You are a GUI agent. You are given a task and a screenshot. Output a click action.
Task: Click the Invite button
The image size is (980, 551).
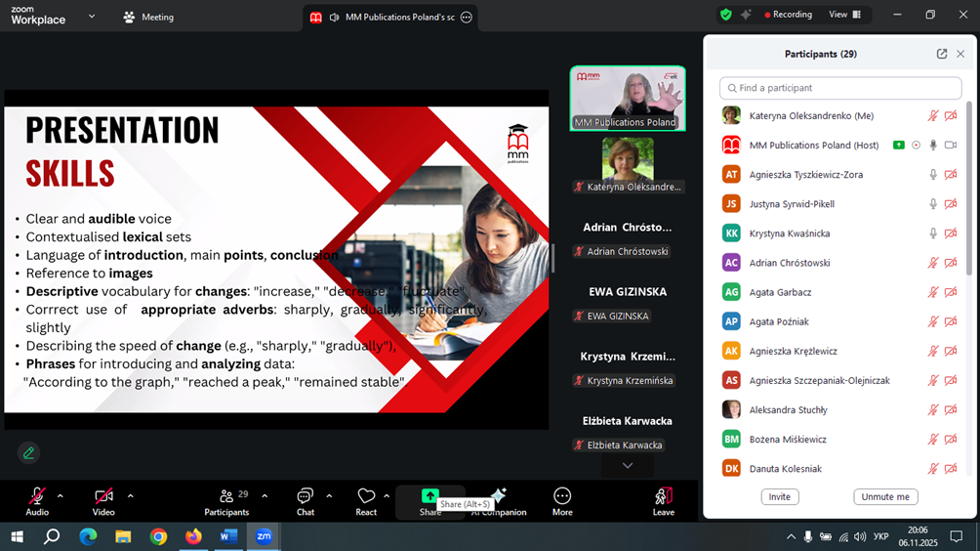(x=779, y=496)
